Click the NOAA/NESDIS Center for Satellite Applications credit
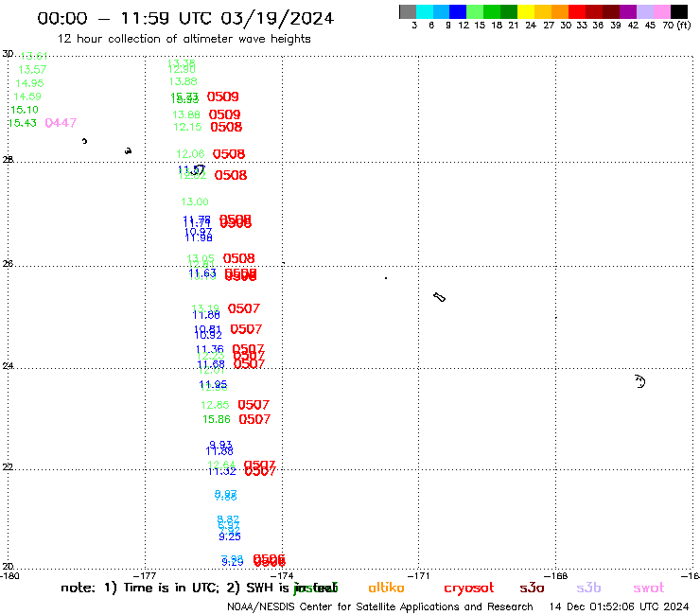Image resolution: width=700 pixels, height=615 pixels. (380, 606)
